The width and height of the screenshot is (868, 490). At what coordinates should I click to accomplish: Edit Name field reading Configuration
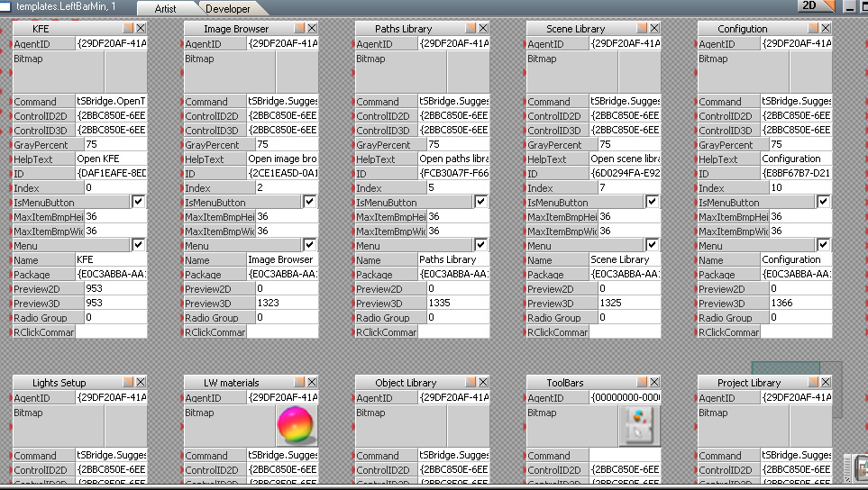pos(796,259)
